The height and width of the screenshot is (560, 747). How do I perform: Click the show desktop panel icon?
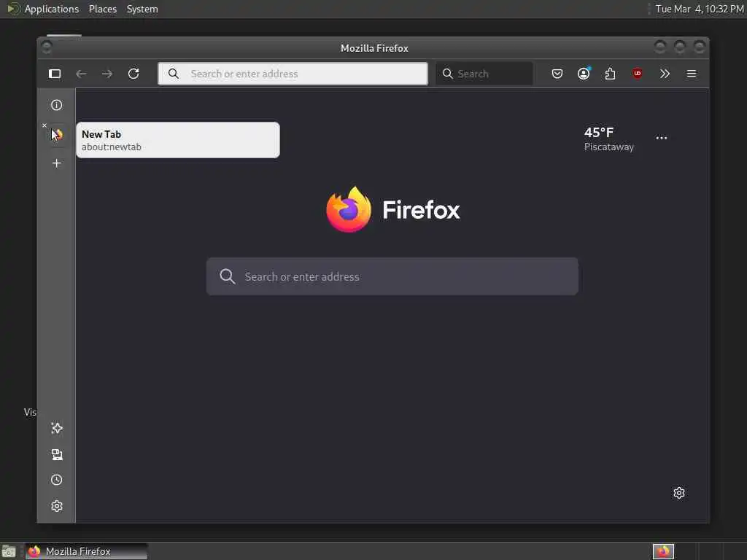[9, 551]
